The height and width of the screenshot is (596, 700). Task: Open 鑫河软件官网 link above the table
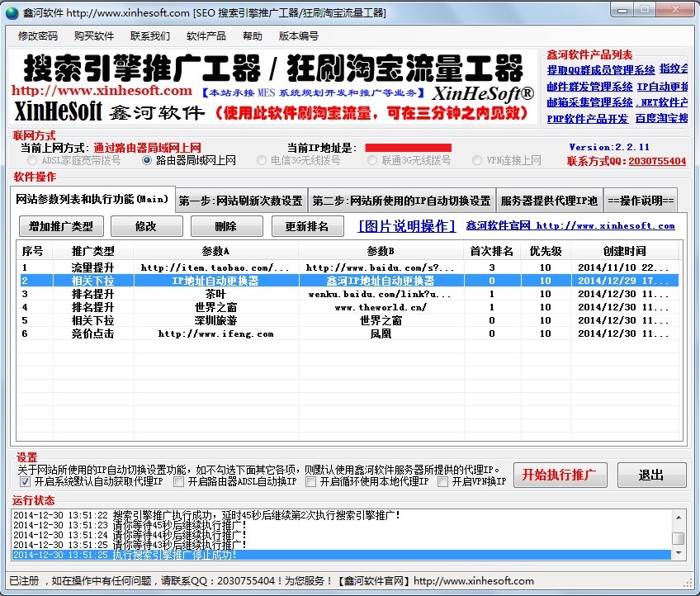pyautogui.click(x=570, y=225)
